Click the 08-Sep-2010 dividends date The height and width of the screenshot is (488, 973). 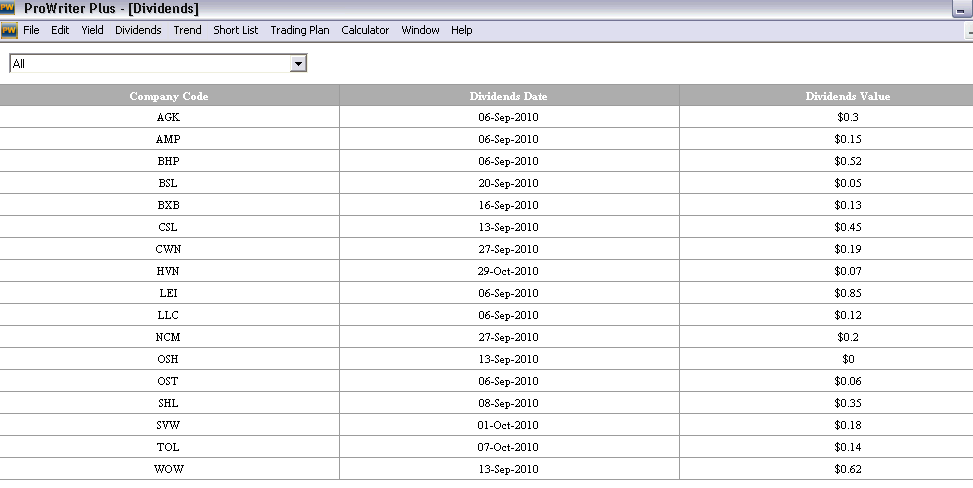click(x=508, y=404)
